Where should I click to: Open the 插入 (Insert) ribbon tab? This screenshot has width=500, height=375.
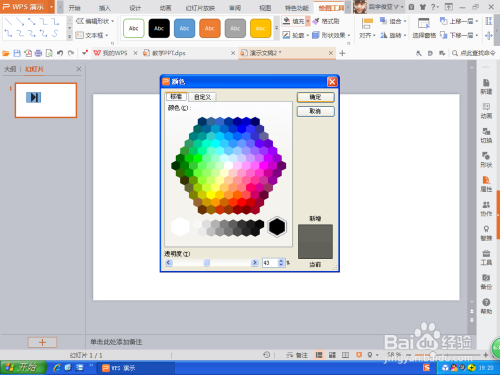[105, 8]
